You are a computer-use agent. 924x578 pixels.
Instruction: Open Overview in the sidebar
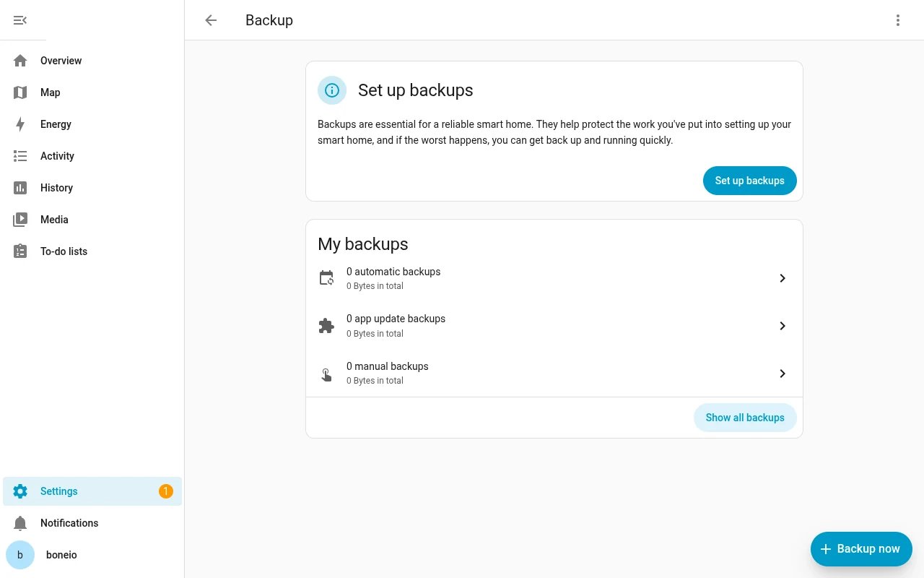pyautogui.click(x=92, y=61)
